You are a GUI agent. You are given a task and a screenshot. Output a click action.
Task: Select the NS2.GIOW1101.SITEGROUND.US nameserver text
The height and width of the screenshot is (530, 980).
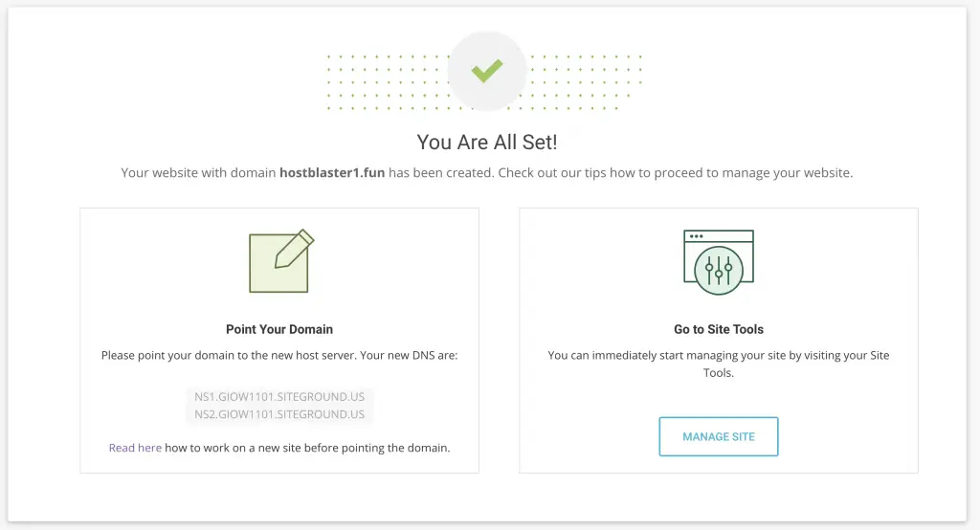tap(279, 414)
